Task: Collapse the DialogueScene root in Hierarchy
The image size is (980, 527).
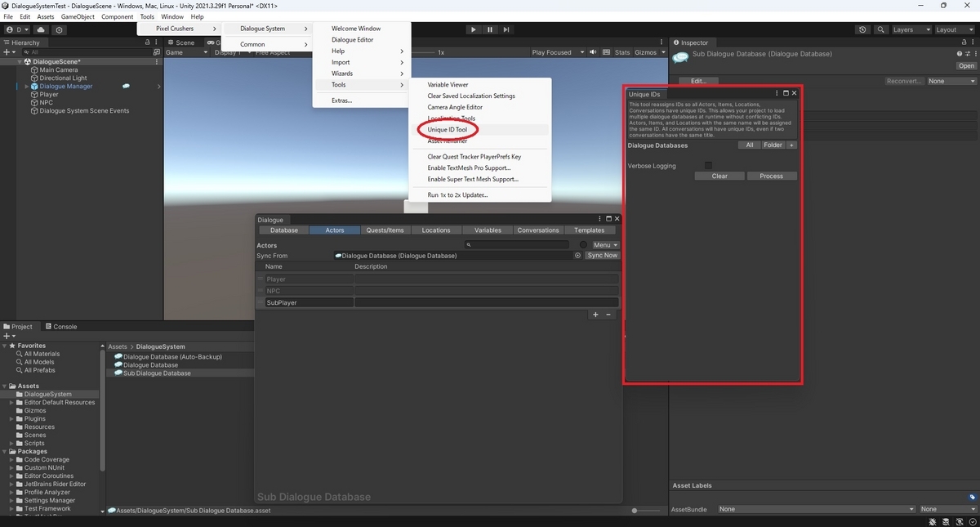Action: (20, 61)
